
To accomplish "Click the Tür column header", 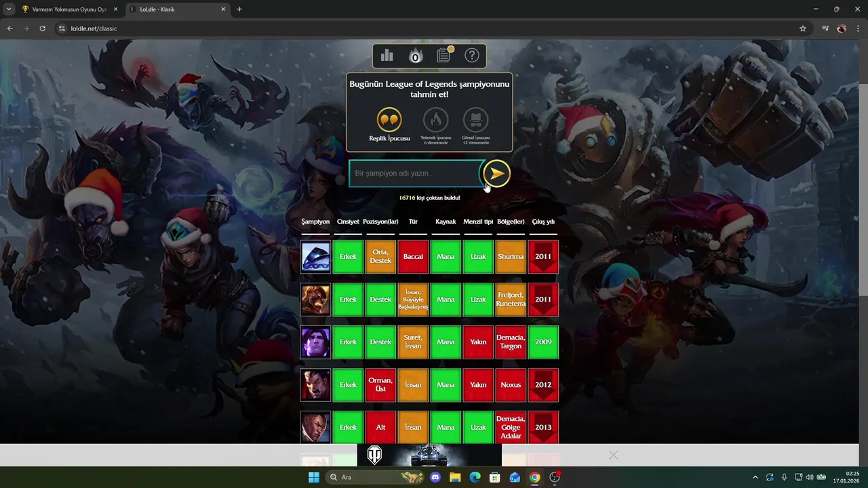I will click(x=413, y=222).
